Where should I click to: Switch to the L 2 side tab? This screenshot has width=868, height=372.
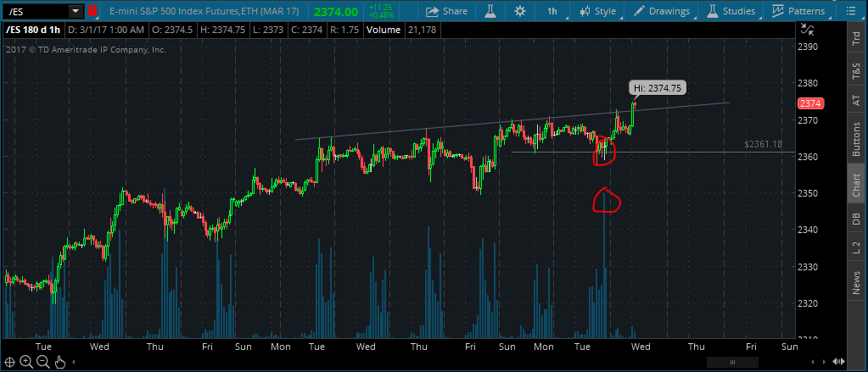pyautogui.click(x=856, y=247)
